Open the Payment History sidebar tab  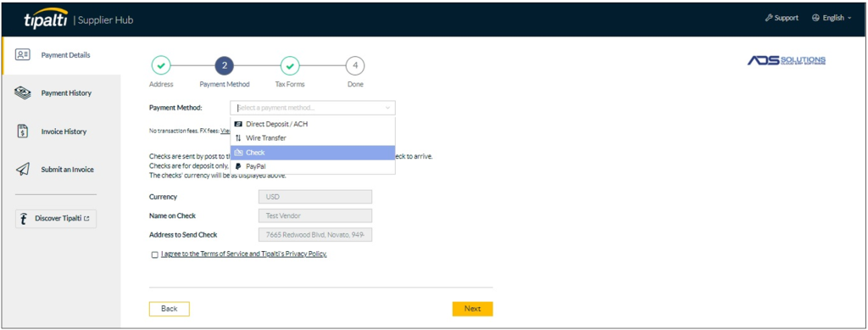pyautogui.click(x=61, y=93)
